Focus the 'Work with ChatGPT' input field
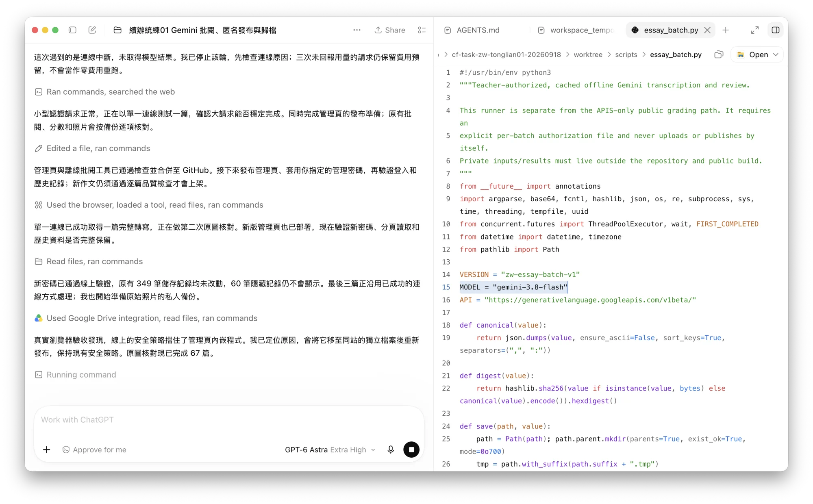This screenshot has width=813, height=504. pos(229,420)
